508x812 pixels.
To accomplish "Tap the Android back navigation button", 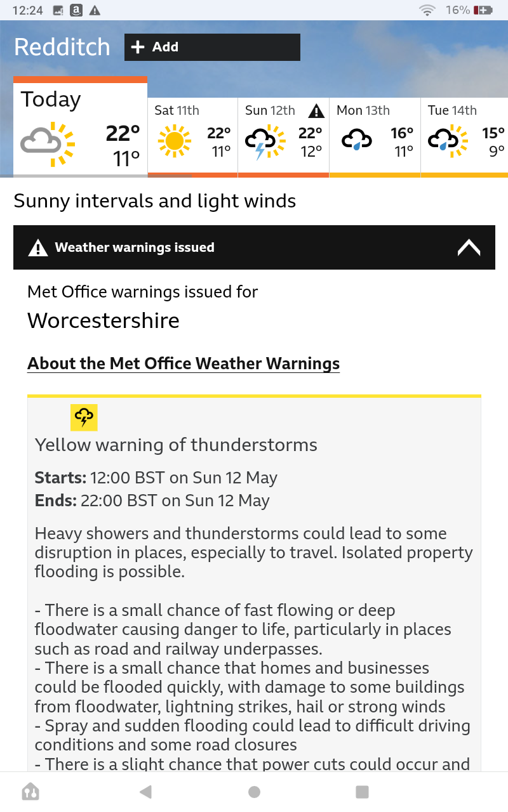I will 145,791.
